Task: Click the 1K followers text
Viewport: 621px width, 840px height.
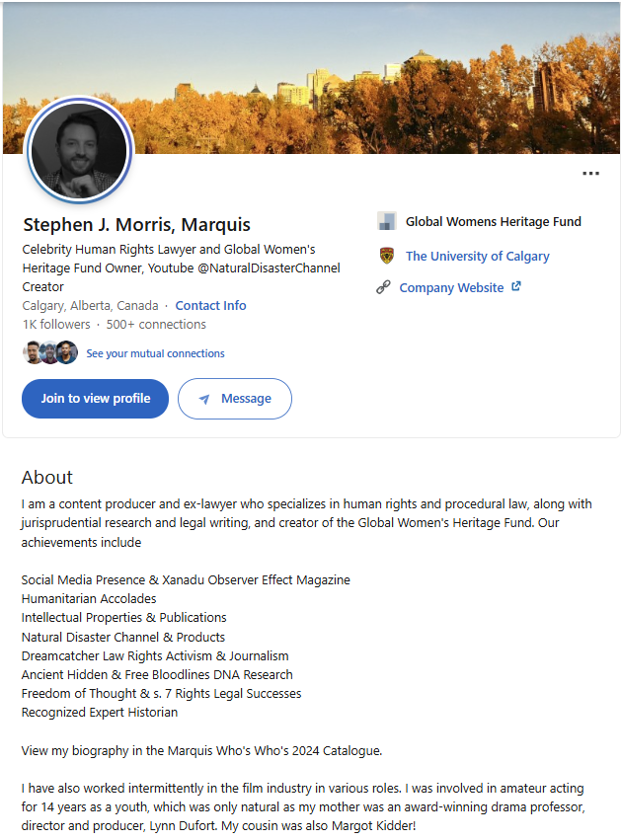Action: coord(56,324)
